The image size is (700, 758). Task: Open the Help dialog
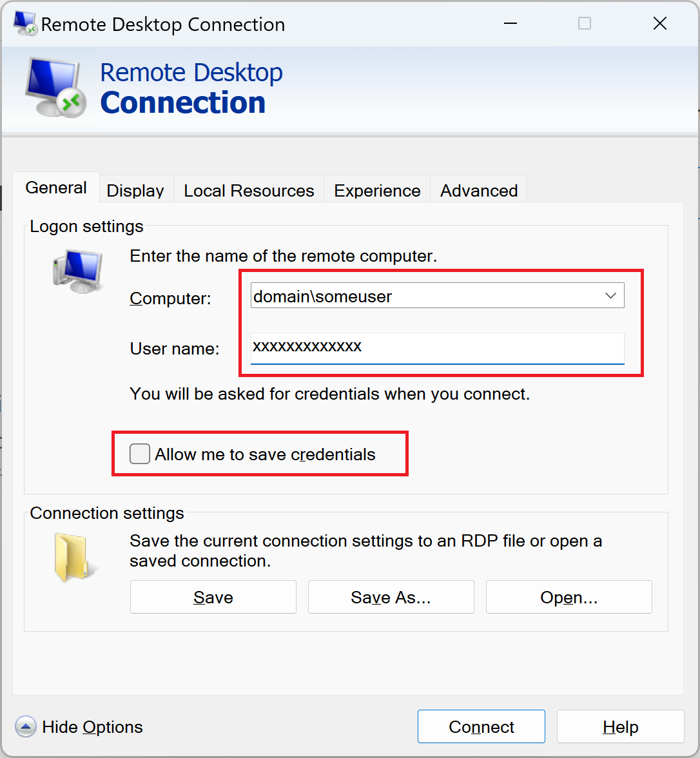click(620, 726)
